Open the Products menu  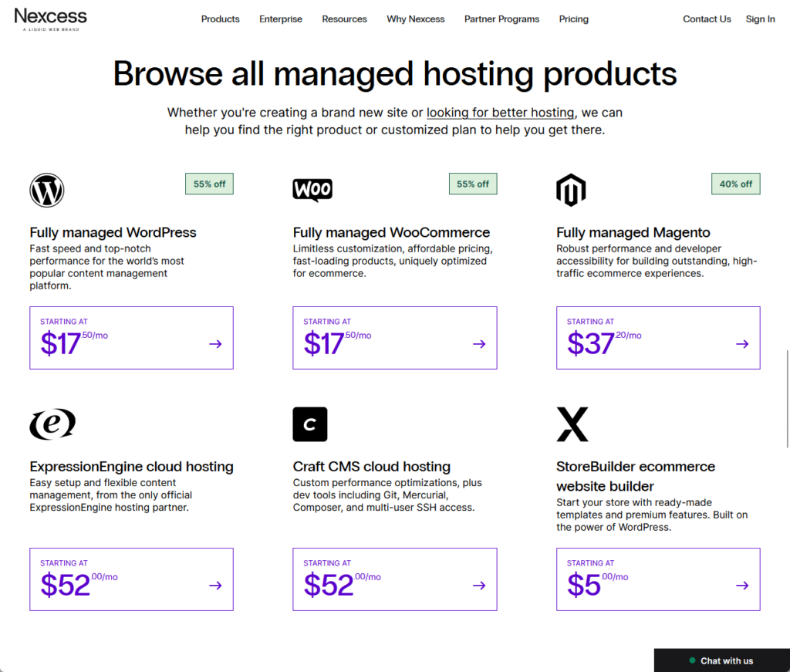[x=220, y=19]
